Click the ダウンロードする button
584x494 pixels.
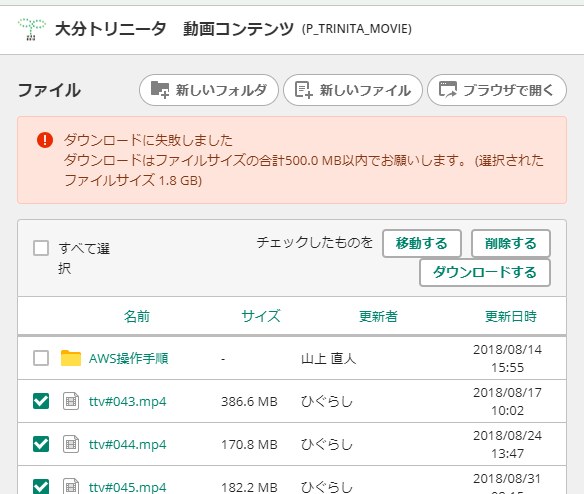[x=485, y=273]
